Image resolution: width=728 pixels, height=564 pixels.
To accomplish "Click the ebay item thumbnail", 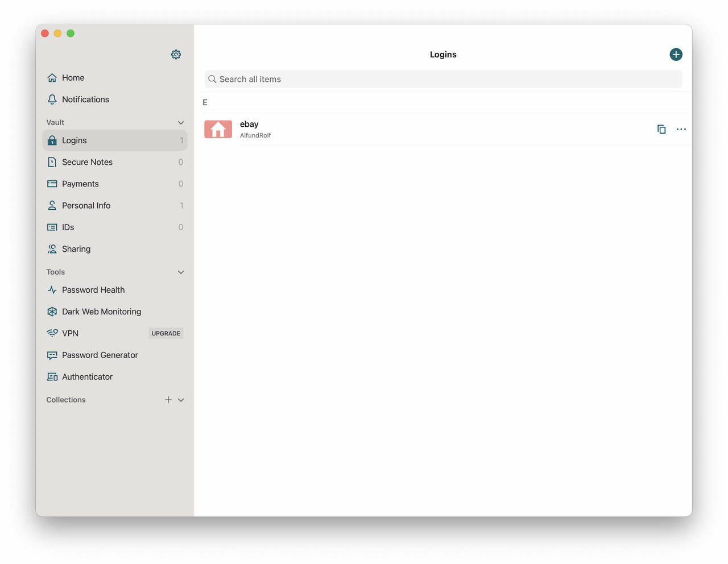I will click(218, 129).
